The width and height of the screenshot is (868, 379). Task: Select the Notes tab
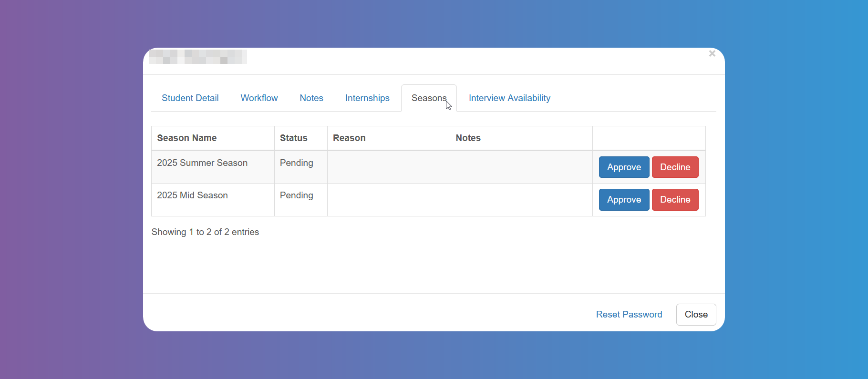(x=311, y=98)
